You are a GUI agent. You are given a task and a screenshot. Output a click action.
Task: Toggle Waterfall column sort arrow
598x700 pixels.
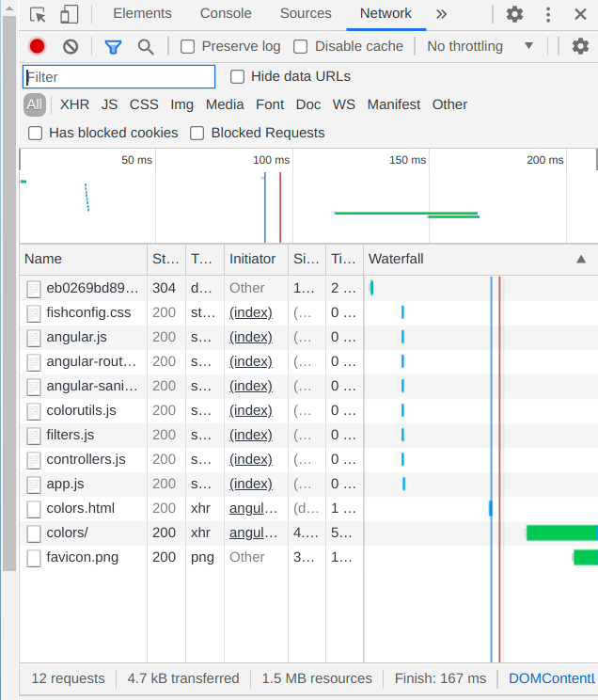point(580,259)
